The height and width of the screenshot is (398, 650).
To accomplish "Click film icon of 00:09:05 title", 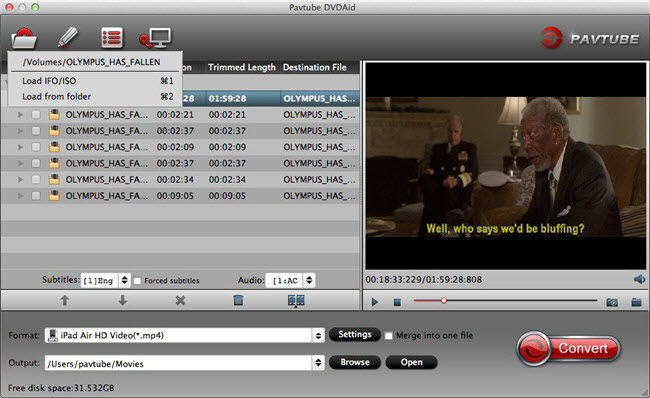I will click(54, 195).
